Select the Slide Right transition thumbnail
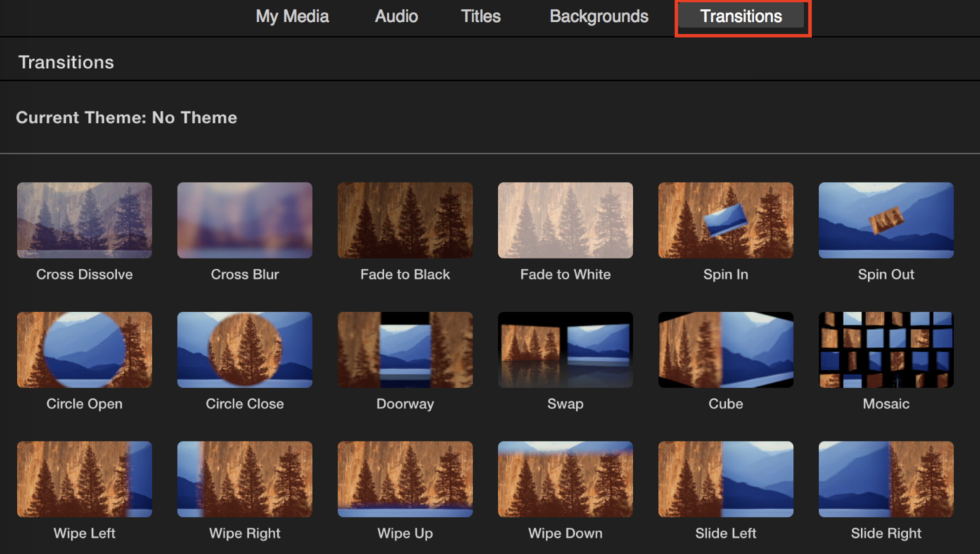This screenshot has height=554, width=980. [x=886, y=479]
